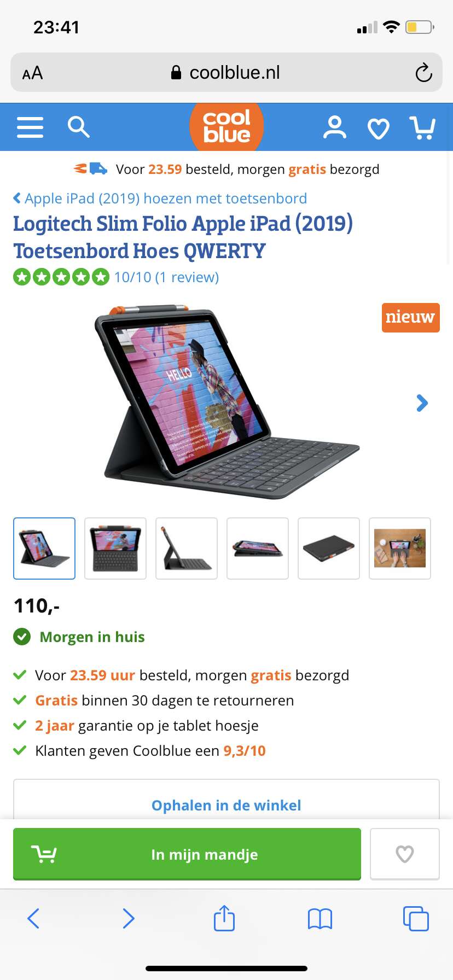
Task: Open the shopping cart icon
Action: pyautogui.click(x=422, y=127)
